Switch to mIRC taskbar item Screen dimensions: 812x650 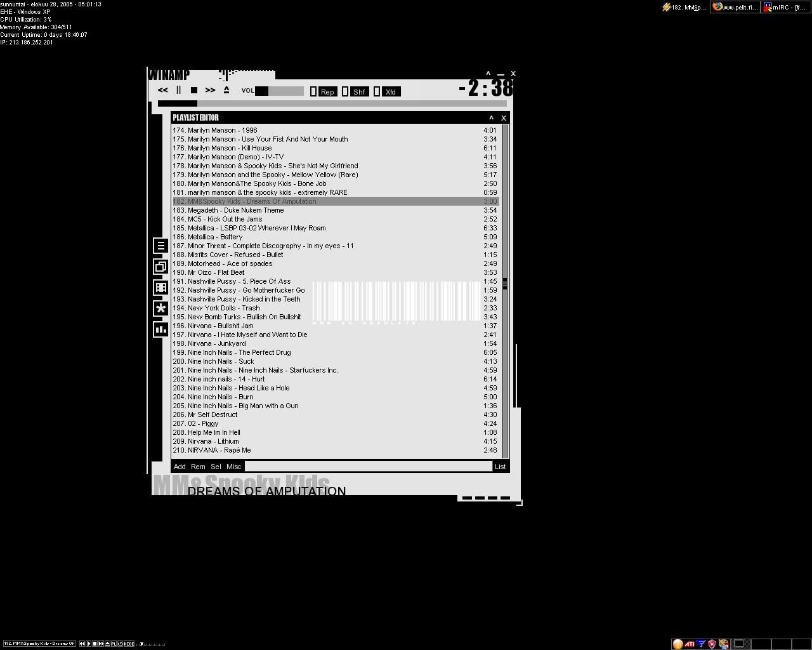(785, 8)
